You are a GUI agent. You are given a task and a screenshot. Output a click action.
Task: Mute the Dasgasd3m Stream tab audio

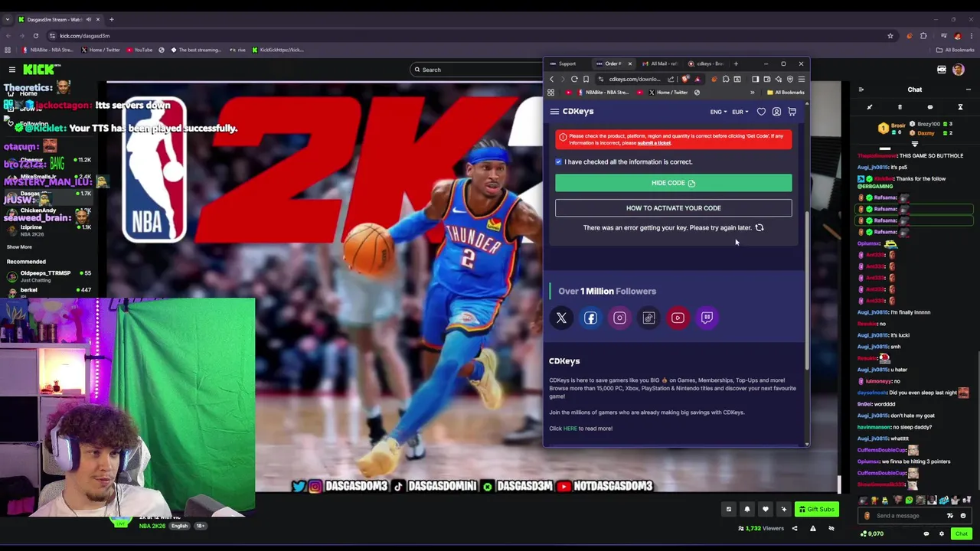pyautogui.click(x=88, y=19)
